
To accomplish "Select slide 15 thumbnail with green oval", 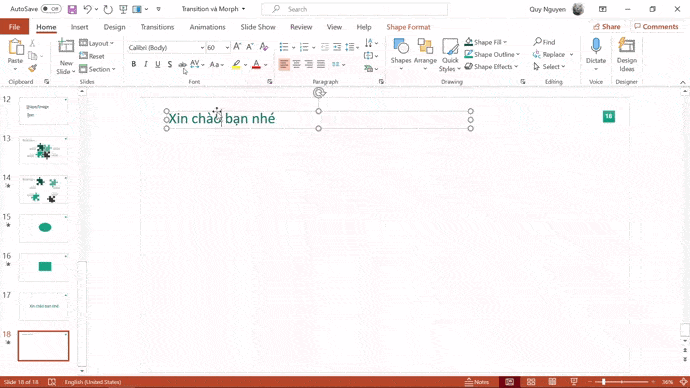I will tap(44, 228).
